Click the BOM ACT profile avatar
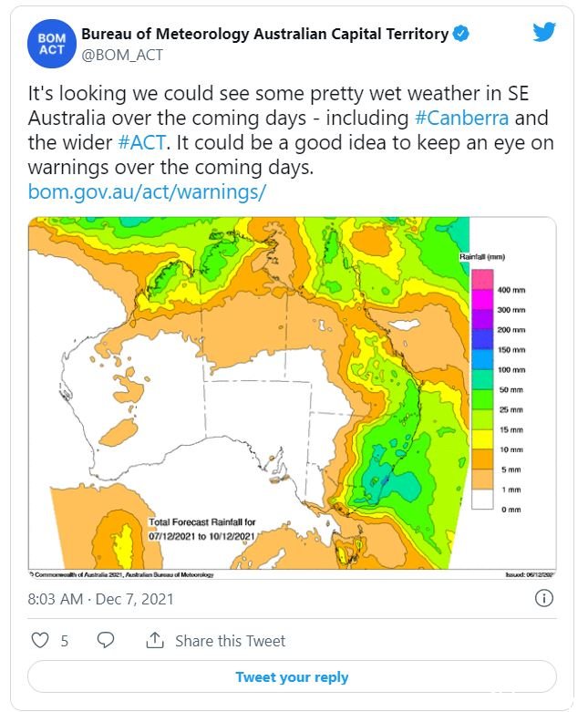This screenshot has width=588, height=712. (x=51, y=44)
